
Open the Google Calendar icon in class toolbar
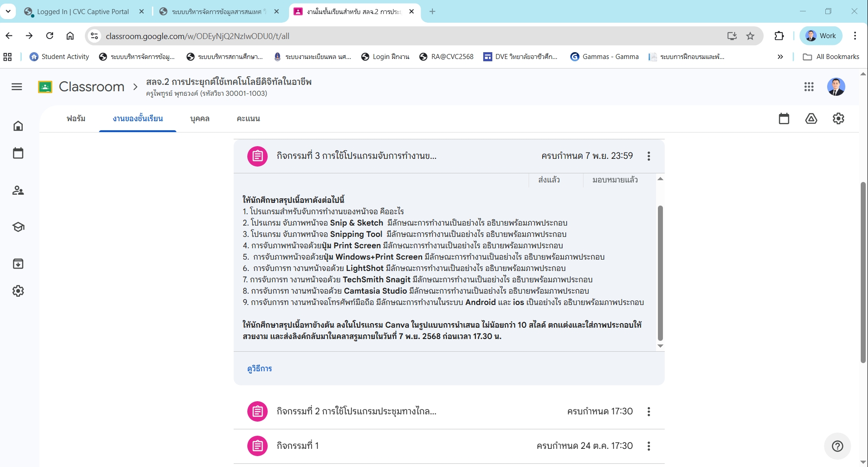point(784,118)
